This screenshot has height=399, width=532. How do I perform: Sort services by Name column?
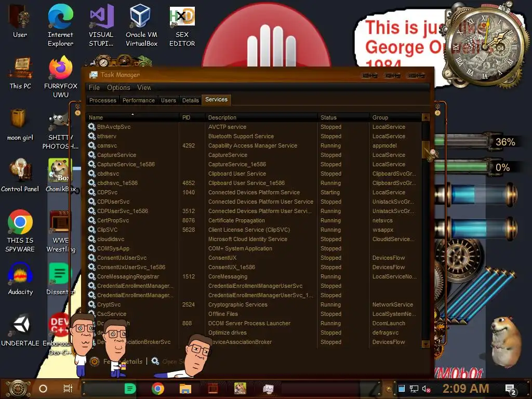[132, 117]
